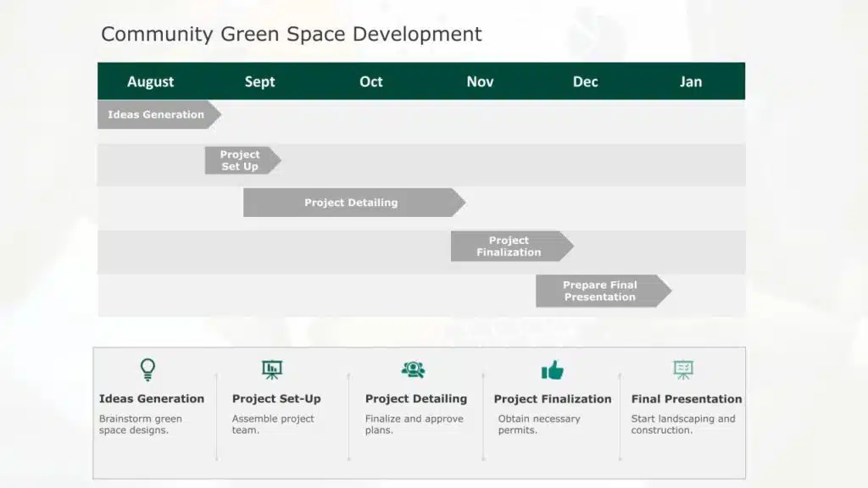Click the Community Green Space Development title
This screenshot has width=868, height=488.
291,34
